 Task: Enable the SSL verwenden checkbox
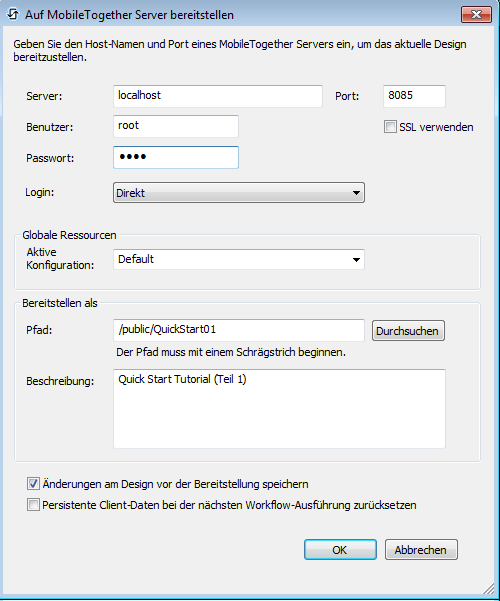(390, 127)
